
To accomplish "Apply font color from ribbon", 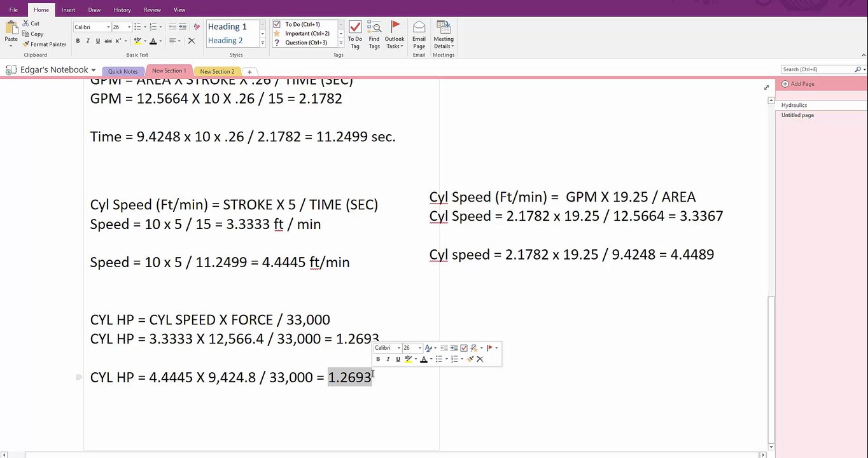I will point(153,41).
